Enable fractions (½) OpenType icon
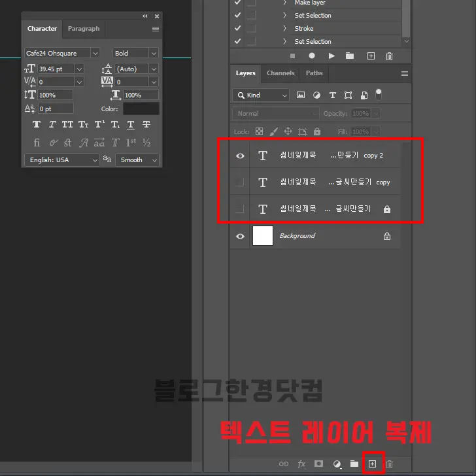This screenshot has width=476, height=476. click(146, 143)
